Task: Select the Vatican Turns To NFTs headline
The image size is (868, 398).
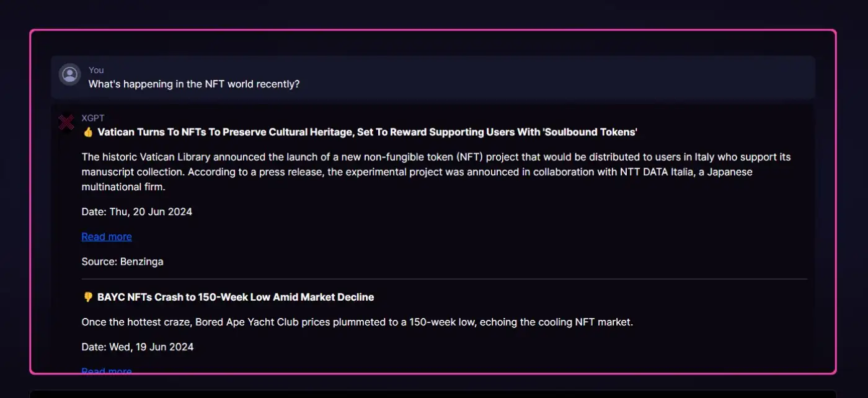Action: tap(367, 132)
